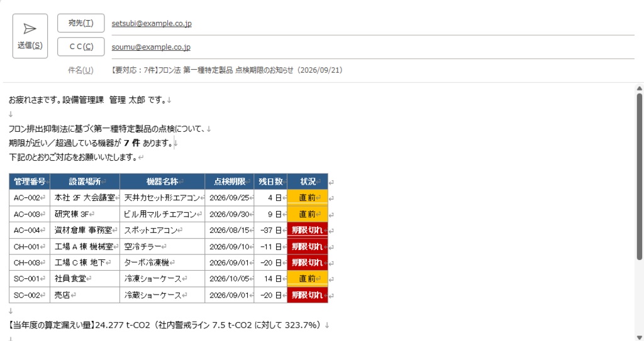Viewport: 644px width, 341px height.
Task: Select cell AC-003
Action: point(30,214)
